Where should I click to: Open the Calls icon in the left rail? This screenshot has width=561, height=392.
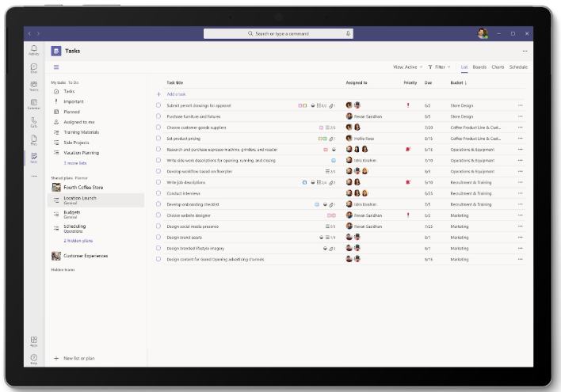tap(33, 122)
